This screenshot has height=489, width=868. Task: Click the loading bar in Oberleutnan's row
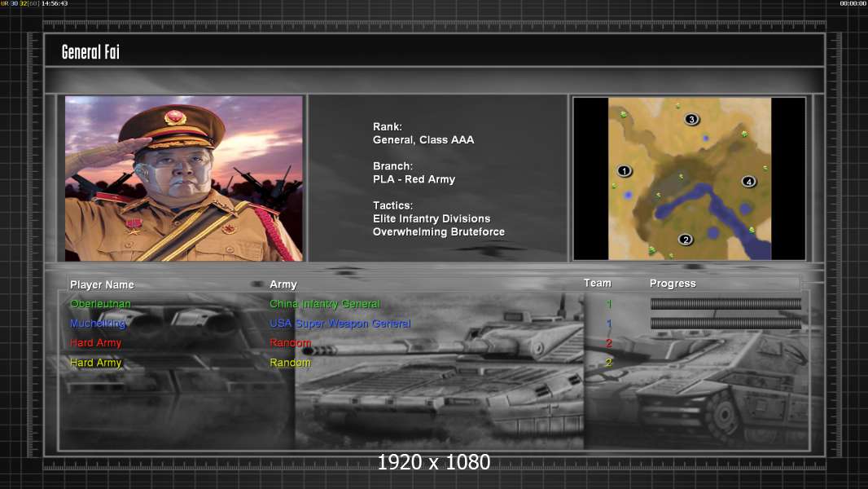click(x=726, y=303)
